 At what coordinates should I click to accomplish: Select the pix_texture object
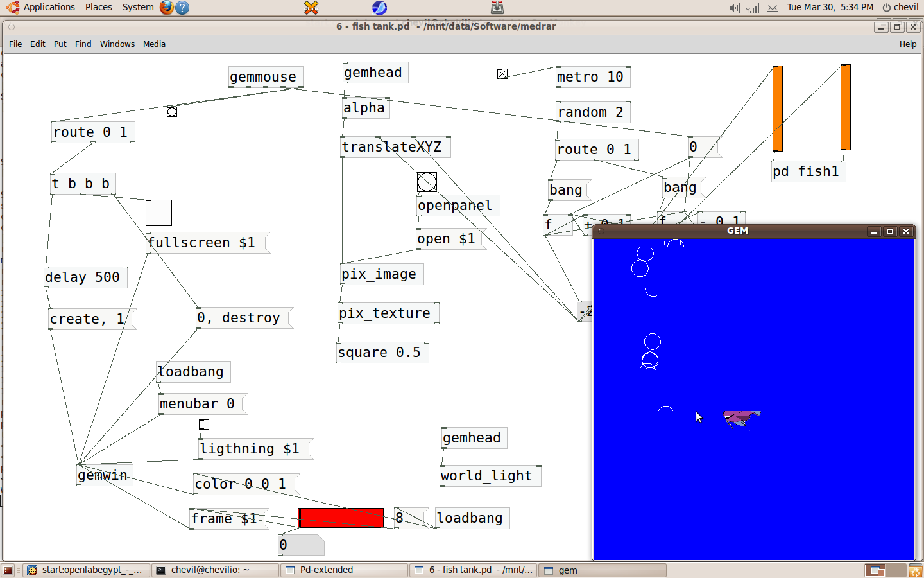[389, 313]
